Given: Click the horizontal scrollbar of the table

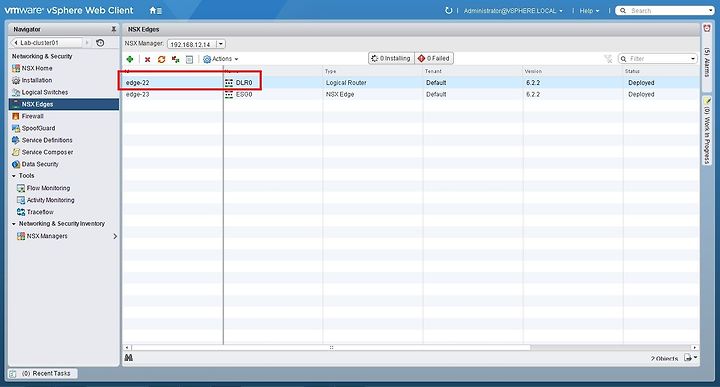Looking at the screenshot, I should coord(331,348).
